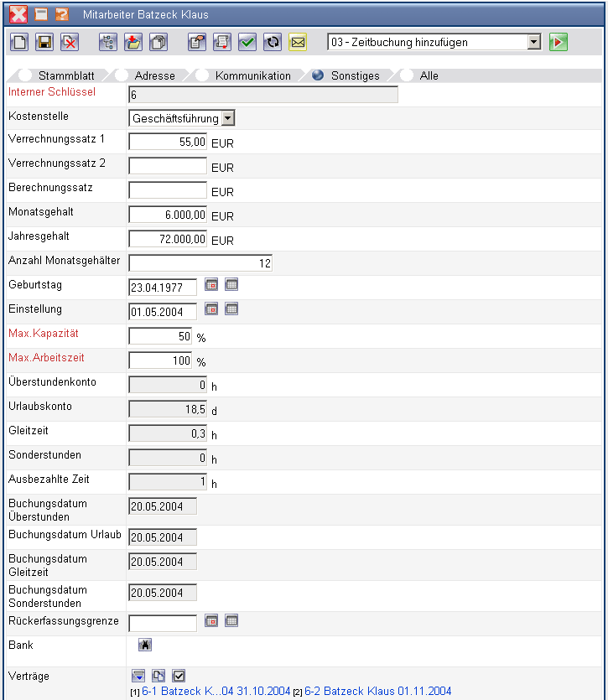
Task: Click the delete icon with red X
Action: [70, 42]
